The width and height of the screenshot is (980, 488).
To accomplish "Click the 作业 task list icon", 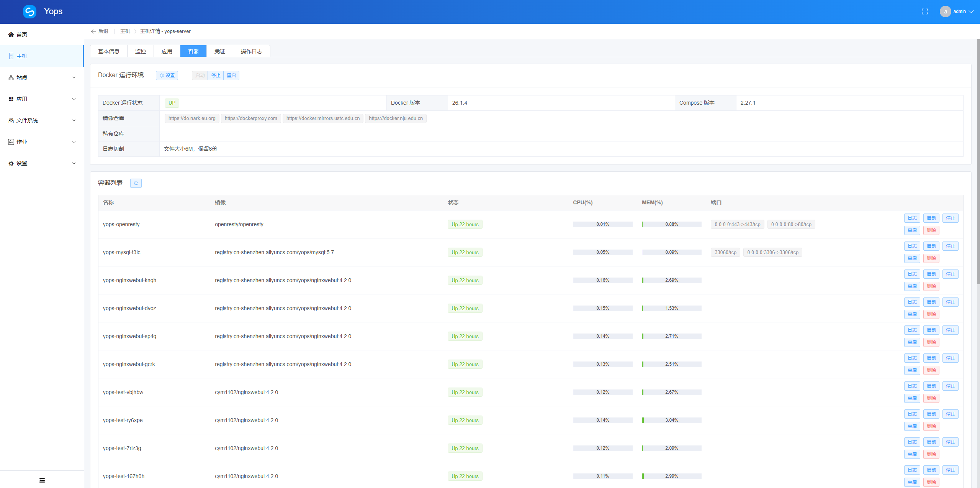I will click(11, 142).
